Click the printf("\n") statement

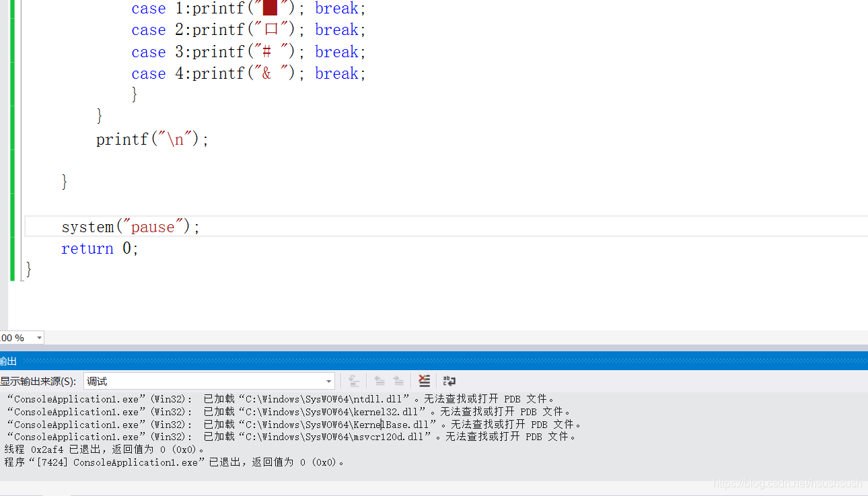click(x=153, y=139)
